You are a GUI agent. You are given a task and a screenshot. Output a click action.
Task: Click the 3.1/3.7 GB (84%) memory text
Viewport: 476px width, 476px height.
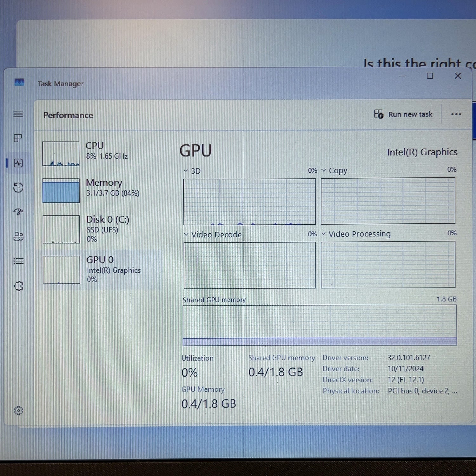click(x=113, y=193)
